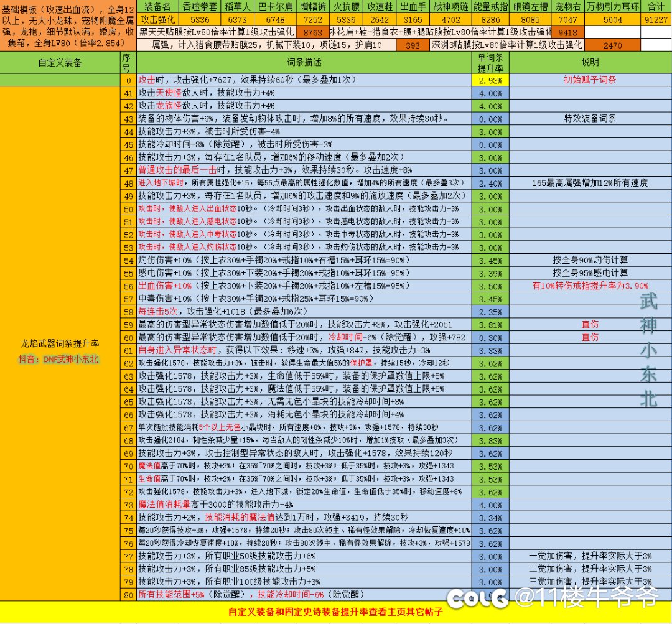Click the yellow 2.93% rate cell
Image resolution: width=672 pixels, height=624 pixels.
coord(491,80)
